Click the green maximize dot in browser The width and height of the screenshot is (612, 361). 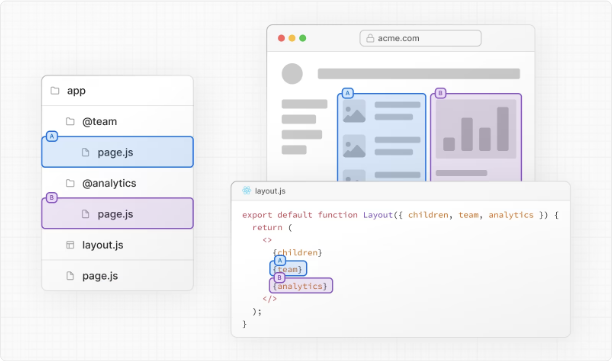click(x=302, y=38)
